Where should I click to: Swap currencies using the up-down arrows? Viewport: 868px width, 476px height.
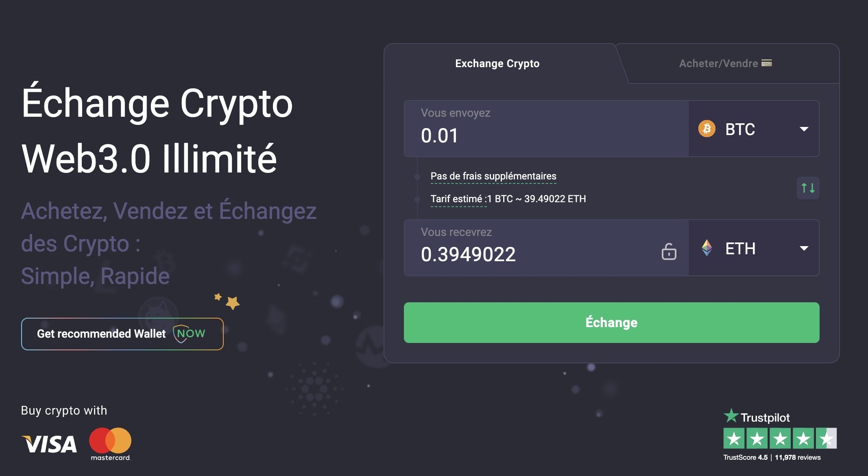click(x=808, y=188)
